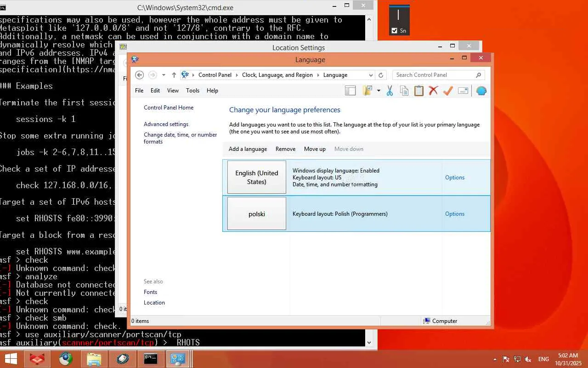Image resolution: width=588 pixels, height=368 pixels.
Task: Open the View menu
Action: point(173,91)
